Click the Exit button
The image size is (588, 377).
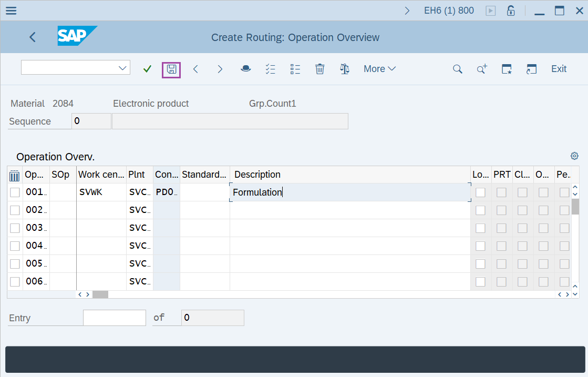[559, 69]
